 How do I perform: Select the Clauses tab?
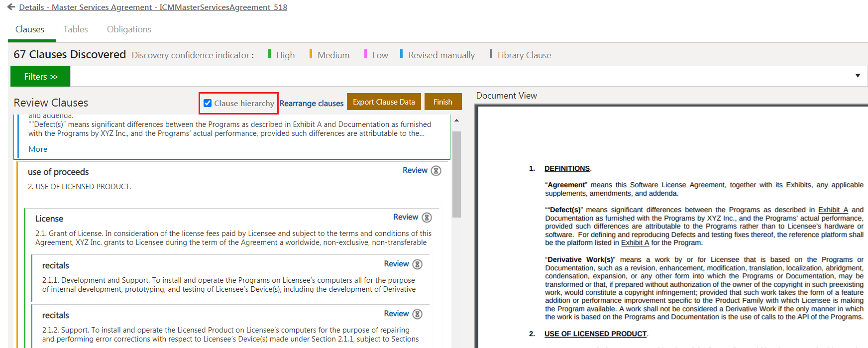tap(30, 29)
